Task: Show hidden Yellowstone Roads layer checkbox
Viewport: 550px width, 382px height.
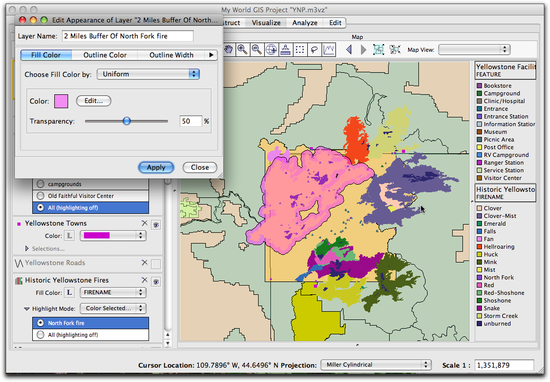Action: [x=156, y=264]
